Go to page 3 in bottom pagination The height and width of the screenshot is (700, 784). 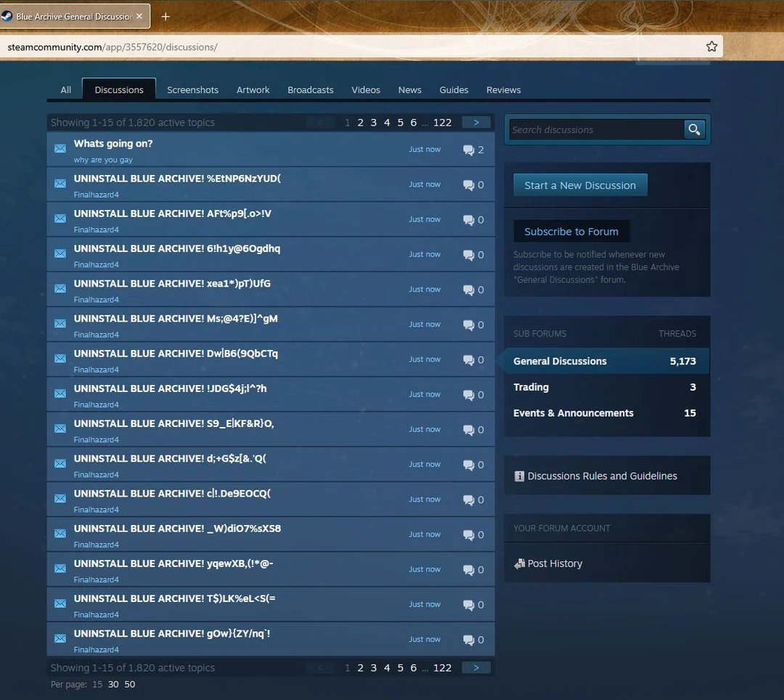tap(373, 668)
